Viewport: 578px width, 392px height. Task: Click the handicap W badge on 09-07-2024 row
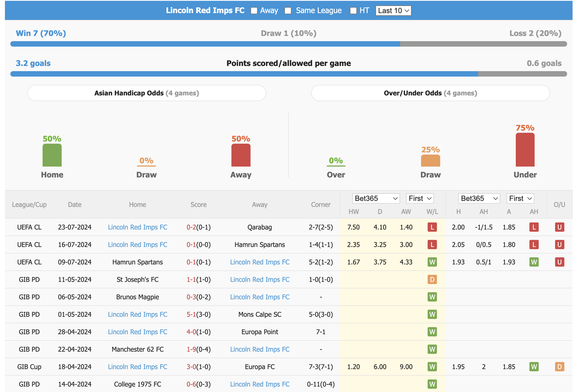click(x=534, y=262)
